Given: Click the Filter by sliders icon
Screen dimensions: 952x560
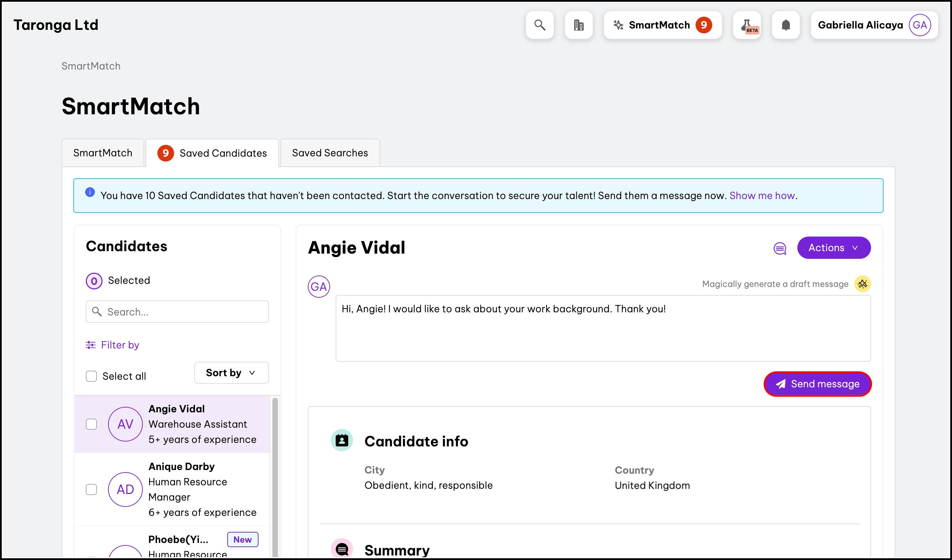Looking at the screenshot, I should [x=91, y=345].
